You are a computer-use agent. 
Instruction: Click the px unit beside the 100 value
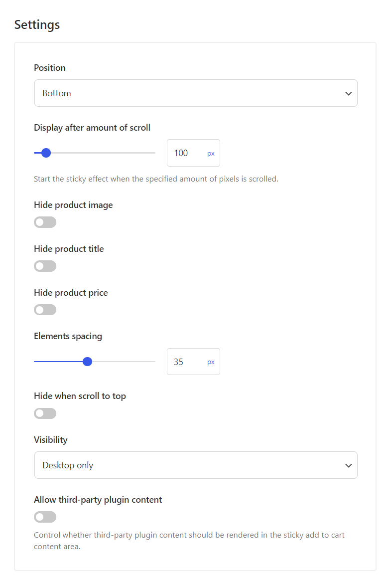pyautogui.click(x=211, y=153)
